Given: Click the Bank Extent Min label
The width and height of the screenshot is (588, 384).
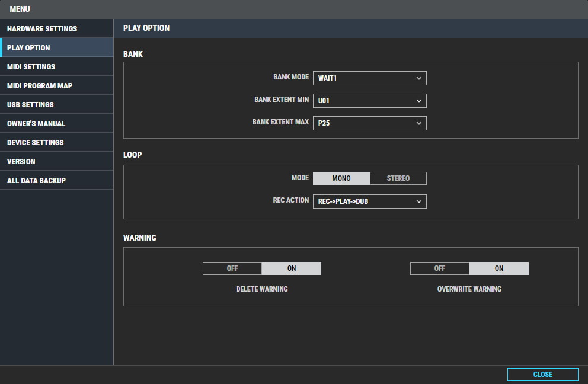Looking at the screenshot, I should 282,100.
